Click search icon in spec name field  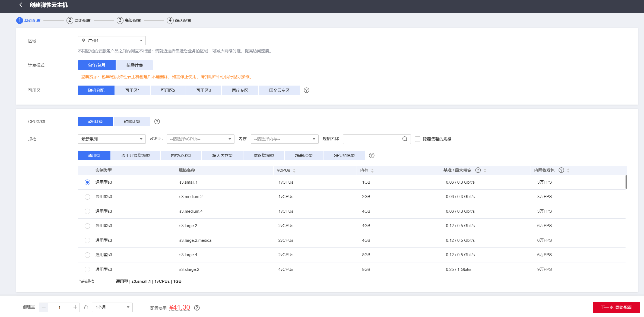(405, 139)
